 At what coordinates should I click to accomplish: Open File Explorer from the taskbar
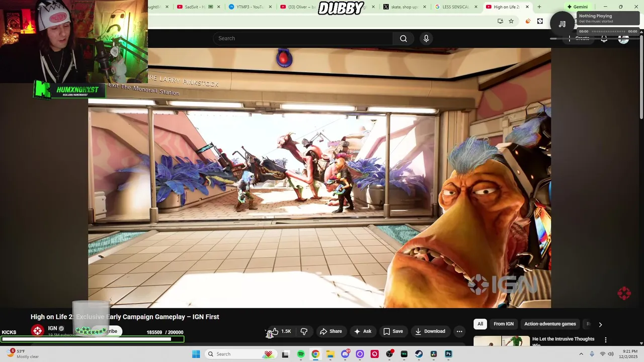coord(330,354)
